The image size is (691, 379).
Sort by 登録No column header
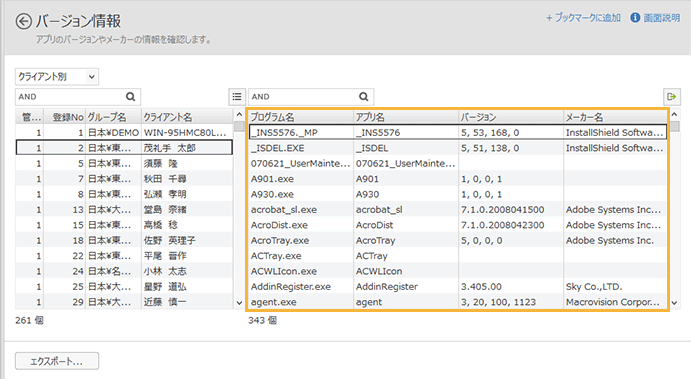(x=64, y=117)
